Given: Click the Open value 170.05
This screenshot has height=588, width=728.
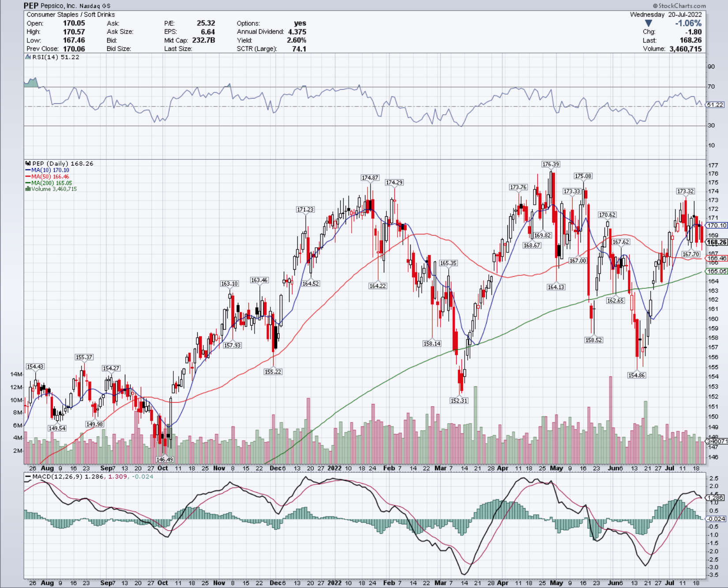Looking at the screenshot, I should 74,23.
